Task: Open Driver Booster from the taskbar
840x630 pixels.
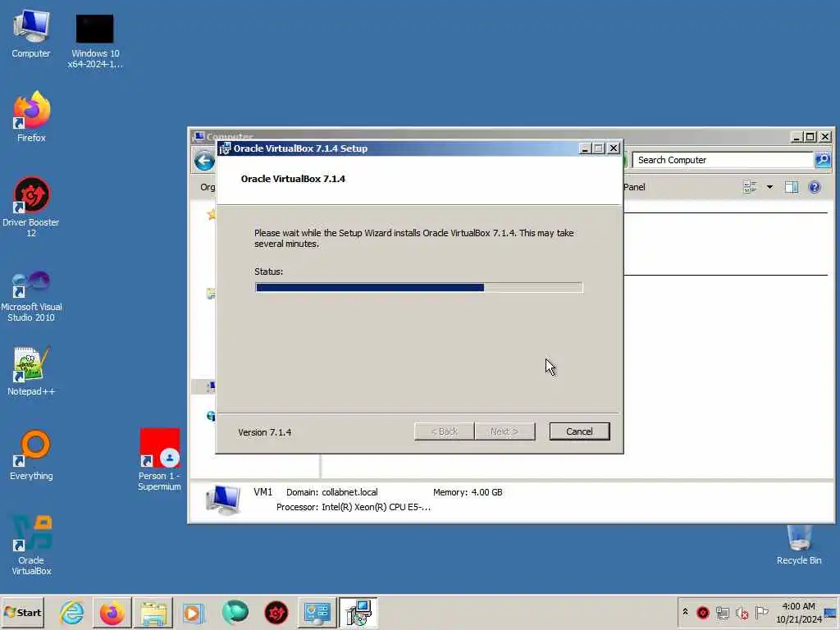Action: 276,613
